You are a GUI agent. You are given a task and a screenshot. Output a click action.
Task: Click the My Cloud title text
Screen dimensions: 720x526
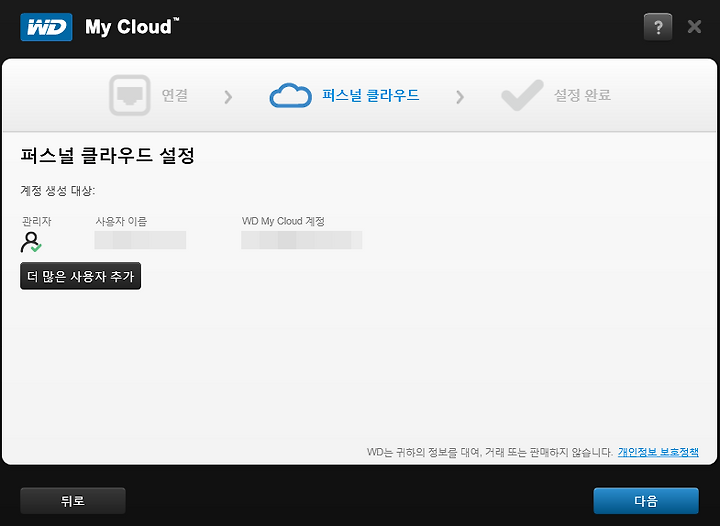[x=132, y=27]
